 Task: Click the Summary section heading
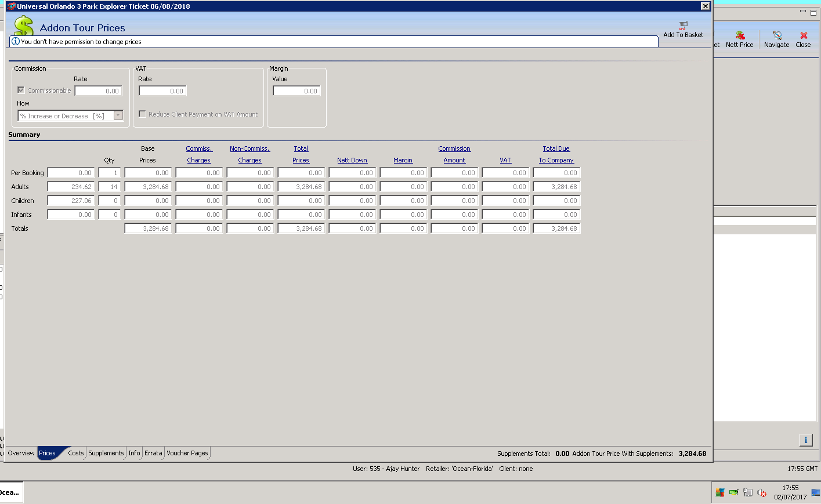pos(24,135)
